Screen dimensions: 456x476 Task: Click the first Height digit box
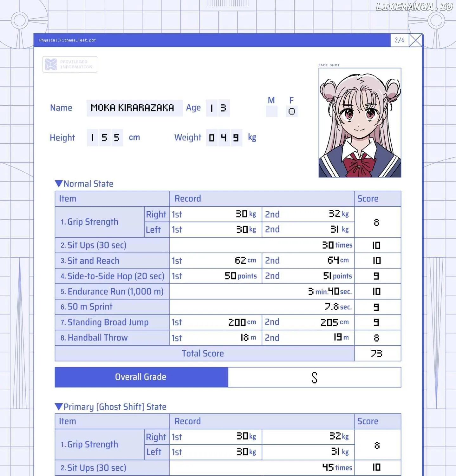(x=92, y=138)
